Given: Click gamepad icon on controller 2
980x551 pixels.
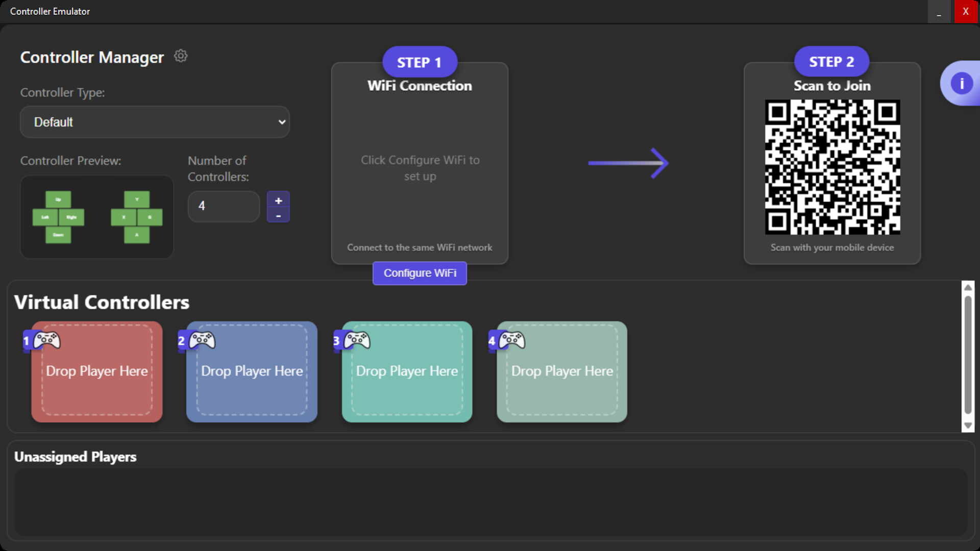Looking at the screenshot, I should coord(202,340).
